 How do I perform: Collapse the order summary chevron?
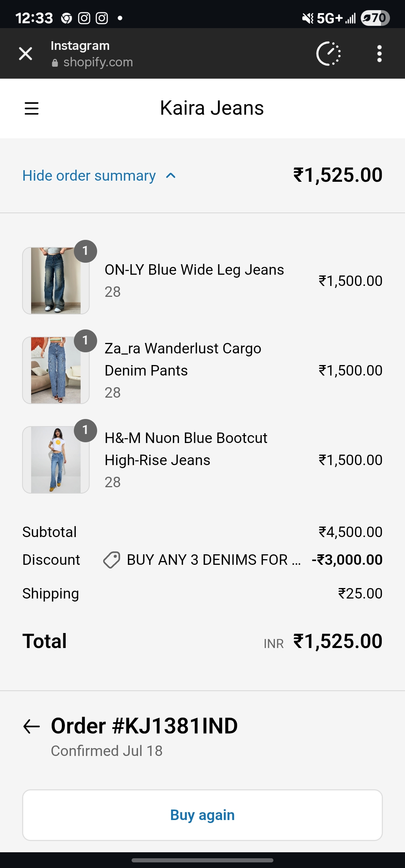[171, 175]
